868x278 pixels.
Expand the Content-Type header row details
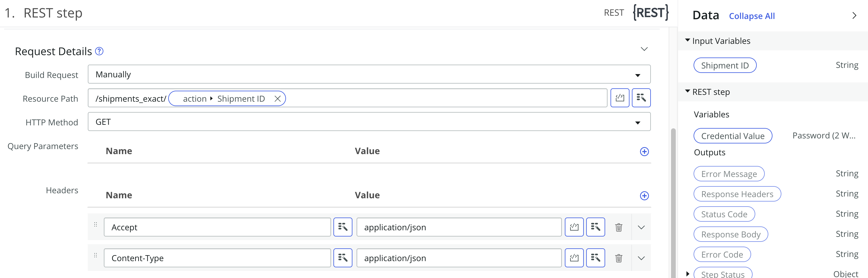(x=641, y=258)
